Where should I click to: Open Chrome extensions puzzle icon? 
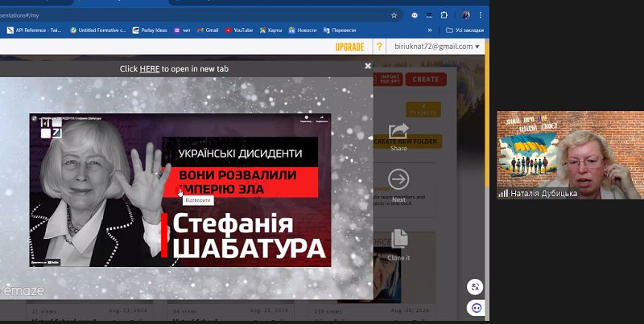point(444,15)
